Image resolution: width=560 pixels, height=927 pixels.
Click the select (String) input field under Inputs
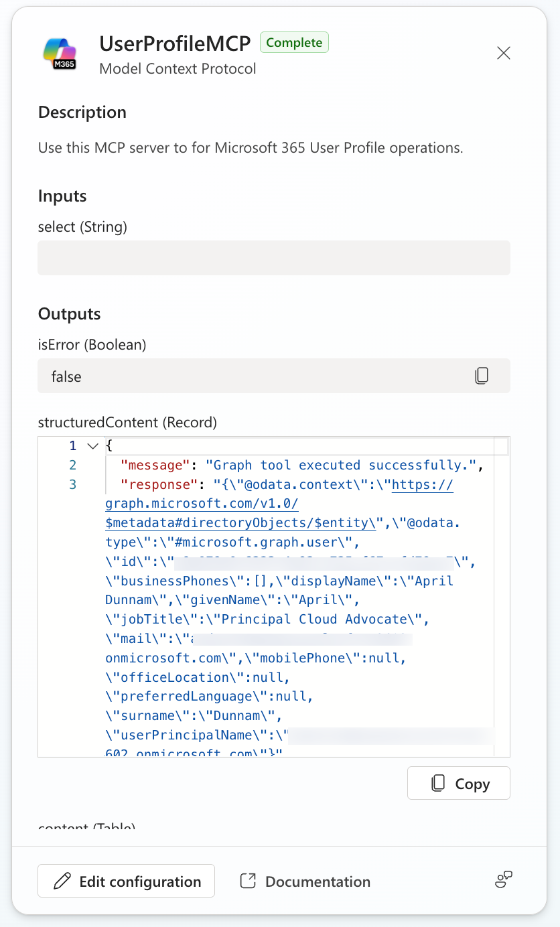coord(273,257)
